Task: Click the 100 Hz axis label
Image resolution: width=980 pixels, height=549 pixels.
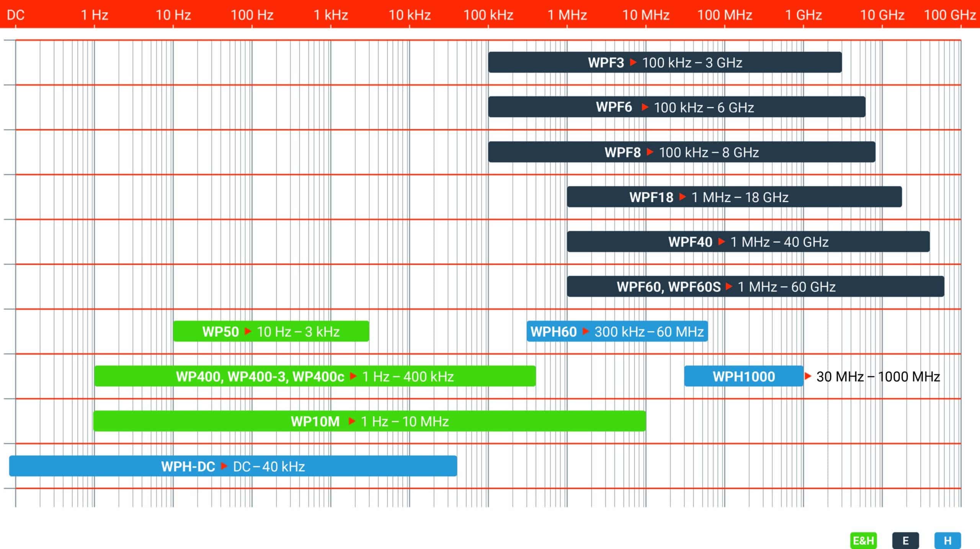Action: [x=252, y=15]
